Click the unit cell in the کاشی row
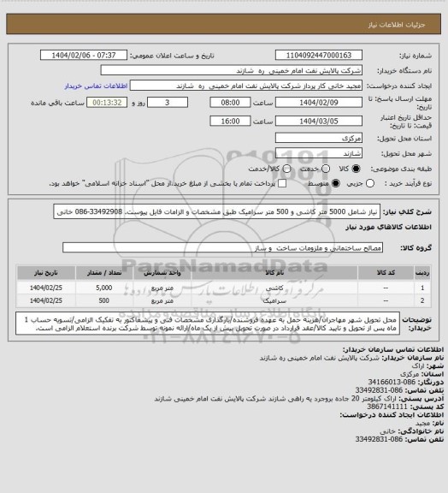Image resolution: width=448 pixels, height=493 pixels. [x=162, y=288]
